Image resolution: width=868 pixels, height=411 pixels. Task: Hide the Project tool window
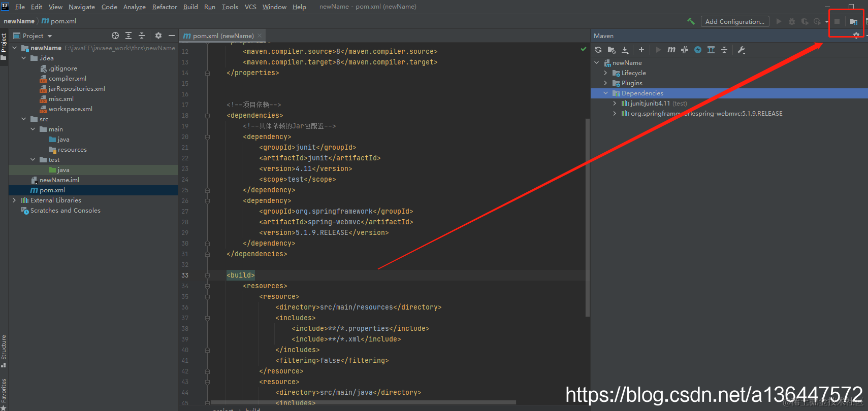point(172,36)
